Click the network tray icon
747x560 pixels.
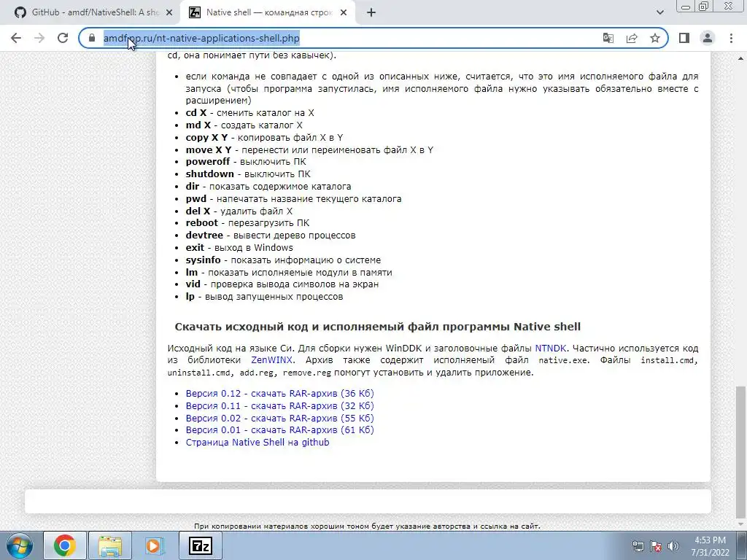(638, 546)
